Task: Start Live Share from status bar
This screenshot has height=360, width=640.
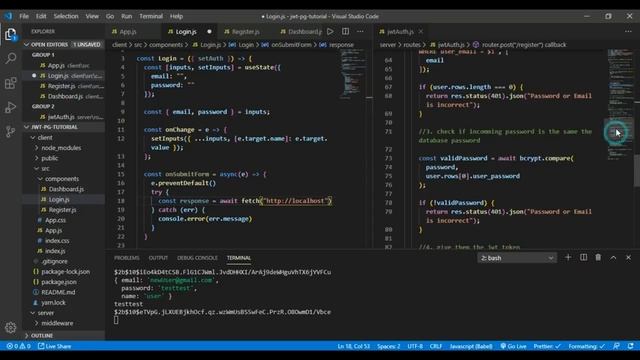Action: [x=54, y=346]
